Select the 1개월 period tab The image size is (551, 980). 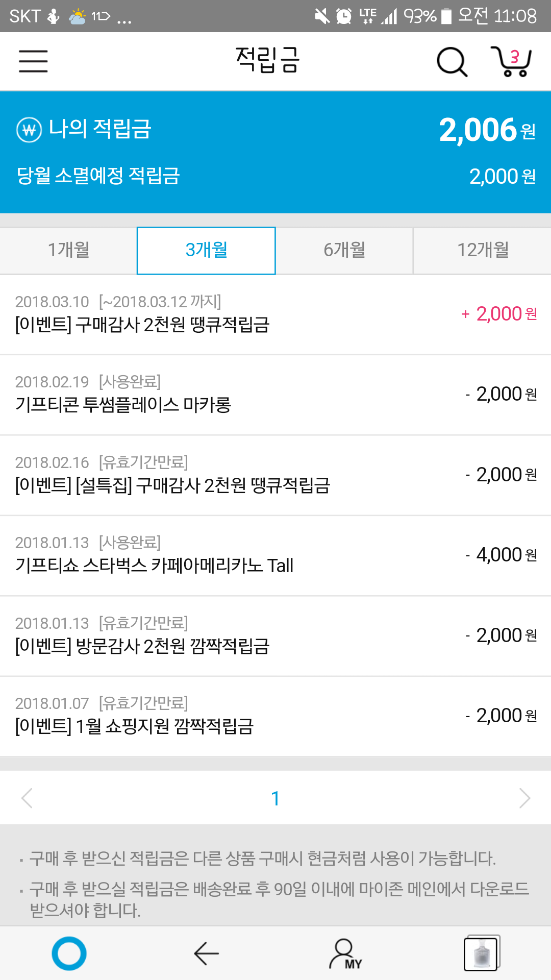(x=68, y=250)
